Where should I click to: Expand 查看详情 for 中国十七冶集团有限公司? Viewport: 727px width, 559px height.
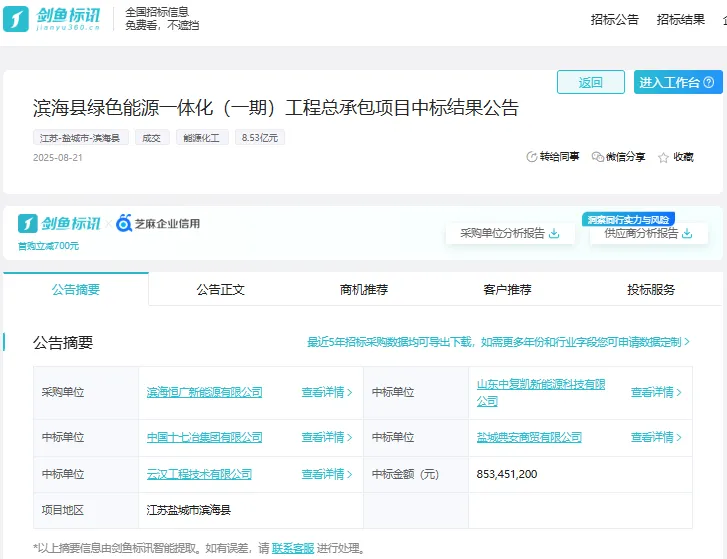327,437
